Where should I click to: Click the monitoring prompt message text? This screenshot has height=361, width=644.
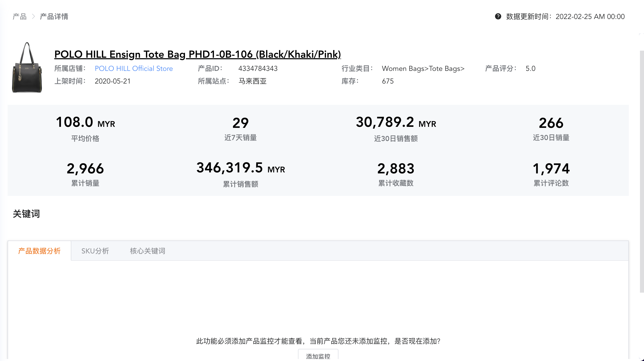tap(318, 341)
